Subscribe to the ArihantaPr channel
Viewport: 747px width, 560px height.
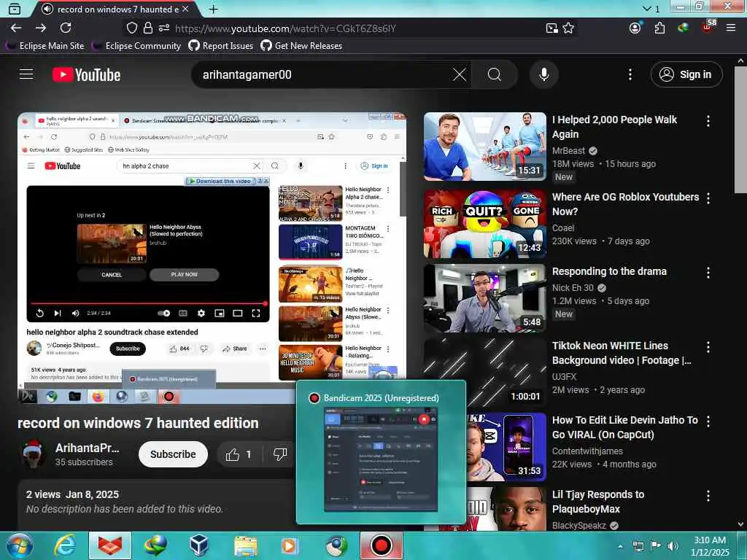173,454
